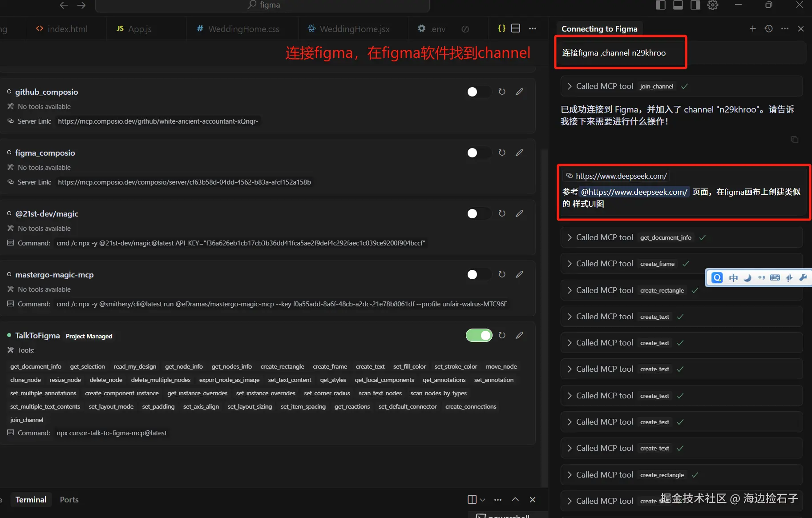
Task: Toggle primary sidebar layout icon
Action: 661,5
